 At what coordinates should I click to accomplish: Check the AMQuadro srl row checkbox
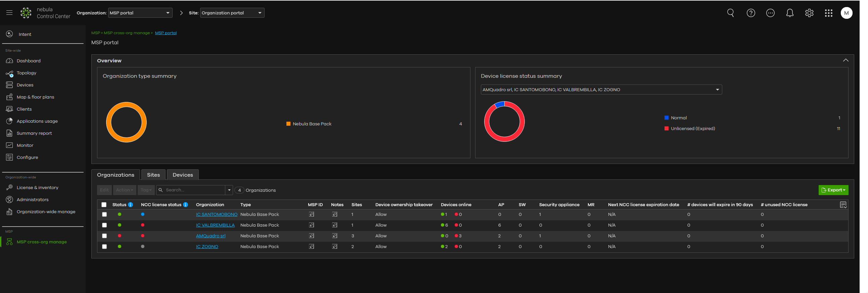click(x=104, y=236)
